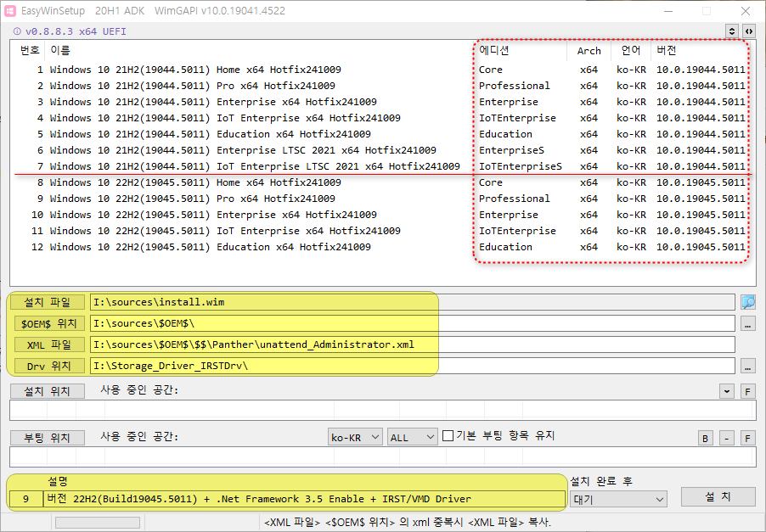The image size is (766, 532).
Task: Click the EasyWinSetup app icon in title bar
Action: point(10,10)
